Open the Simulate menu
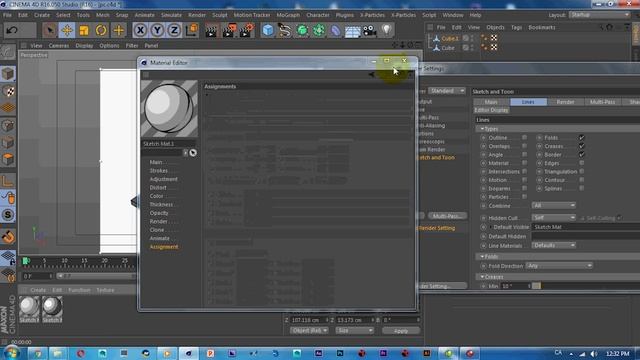640x360 pixels. pos(171,15)
